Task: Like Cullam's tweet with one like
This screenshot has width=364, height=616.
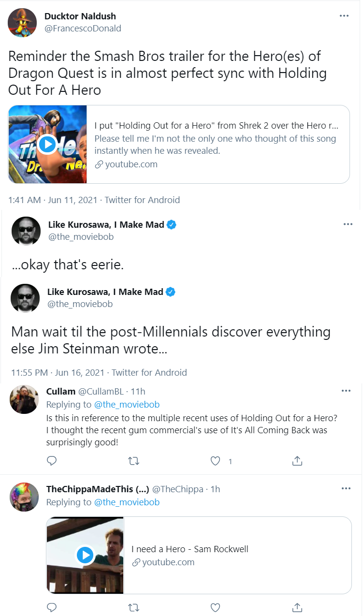Action: [x=216, y=461]
